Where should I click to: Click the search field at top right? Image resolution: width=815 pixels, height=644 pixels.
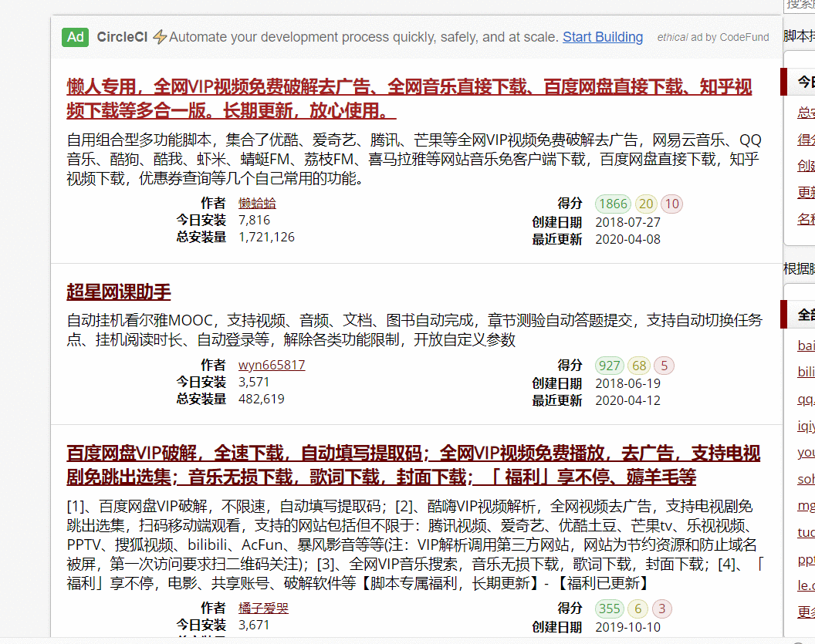(800, 5)
